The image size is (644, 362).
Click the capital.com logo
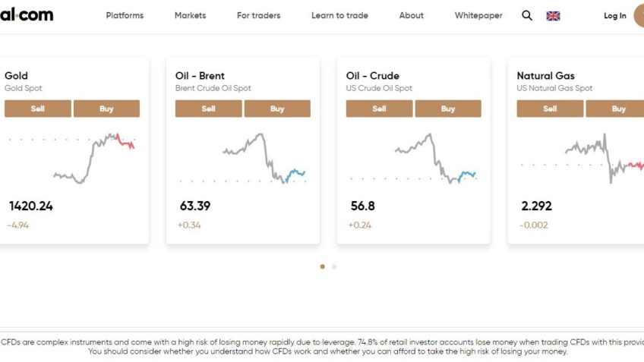tap(27, 15)
